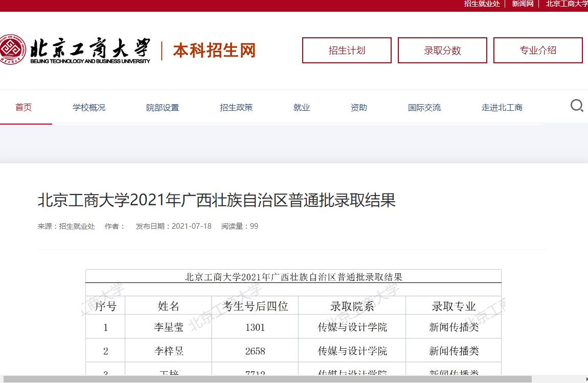Click the exam number cell 1301
Viewport: 588px width, 383px height.
pyautogui.click(x=255, y=327)
